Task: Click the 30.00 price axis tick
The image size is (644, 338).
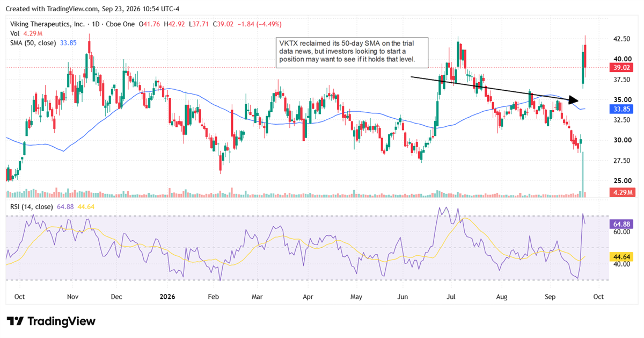Action: [622, 140]
